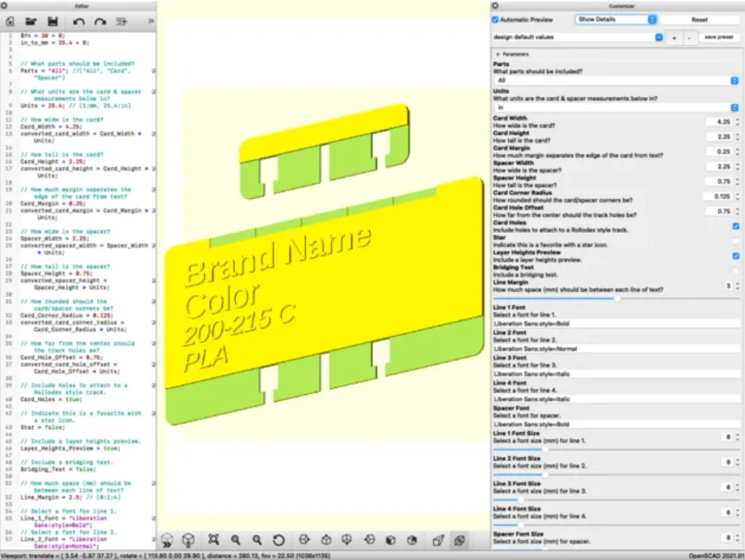Remove preset with the minus button

point(689,37)
